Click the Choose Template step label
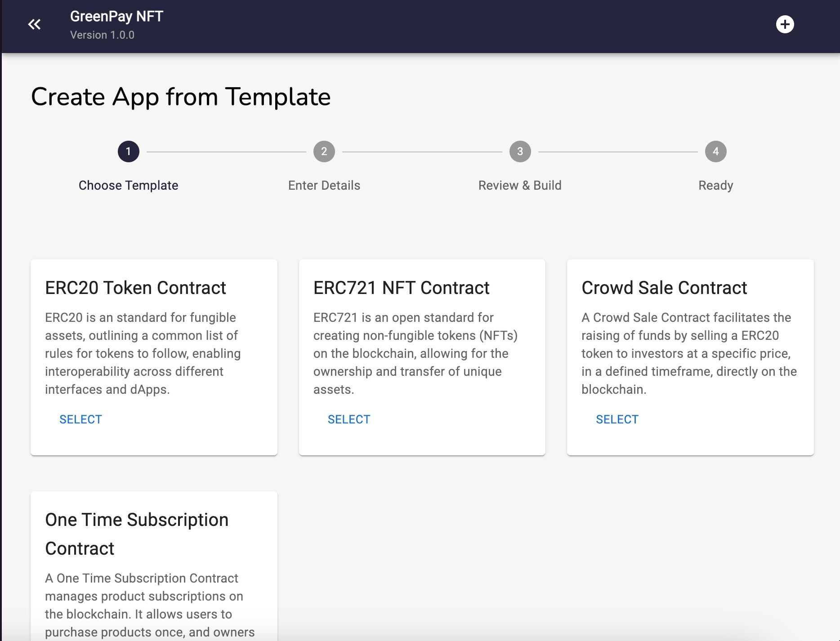 [129, 185]
